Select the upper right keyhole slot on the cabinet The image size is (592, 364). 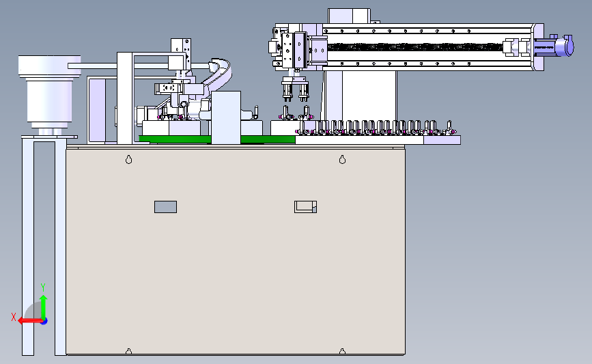343,159
